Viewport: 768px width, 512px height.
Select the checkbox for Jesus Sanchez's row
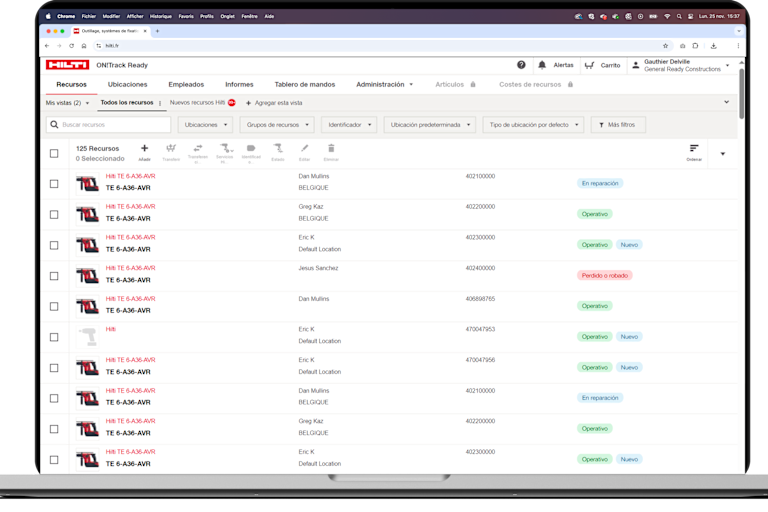coord(54,275)
